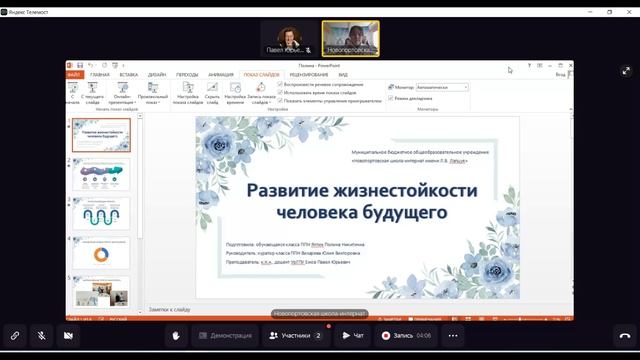Open Настройка времени rehearsal timing
Viewport: 640px width, 360px height.
pos(235,93)
